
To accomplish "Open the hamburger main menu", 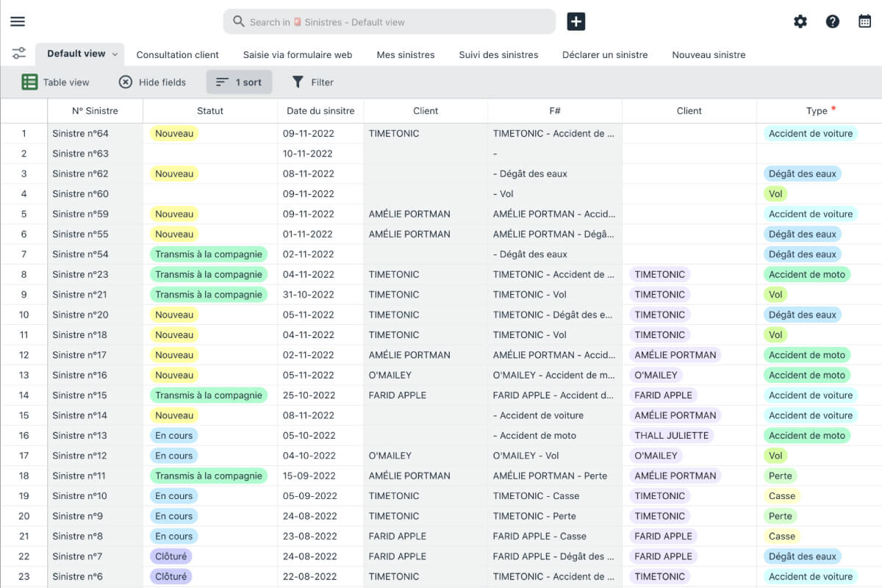I will (x=18, y=21).
